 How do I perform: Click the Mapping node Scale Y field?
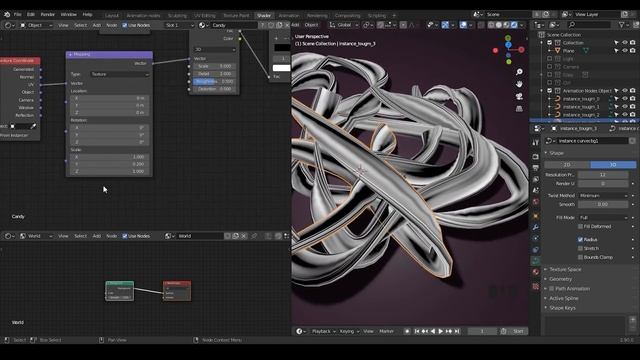coord(109,164)
